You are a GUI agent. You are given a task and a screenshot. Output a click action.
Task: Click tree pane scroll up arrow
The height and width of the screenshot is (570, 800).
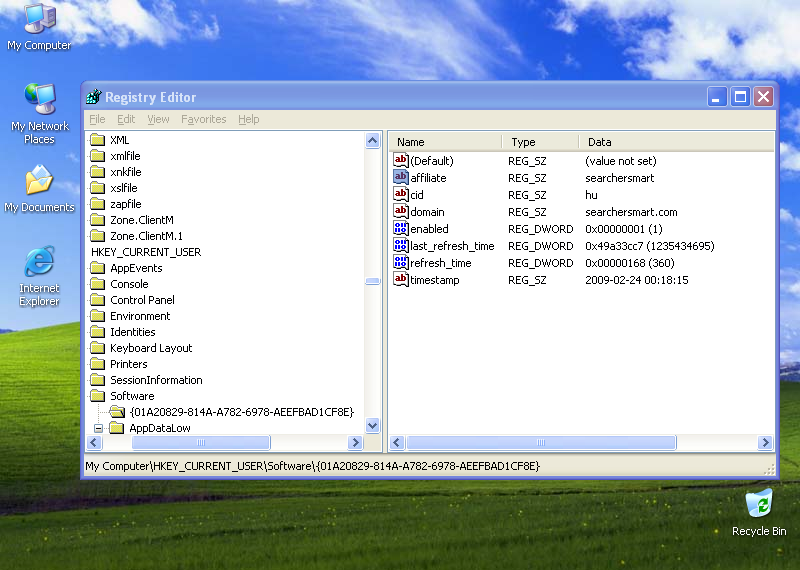click(373, 140)
